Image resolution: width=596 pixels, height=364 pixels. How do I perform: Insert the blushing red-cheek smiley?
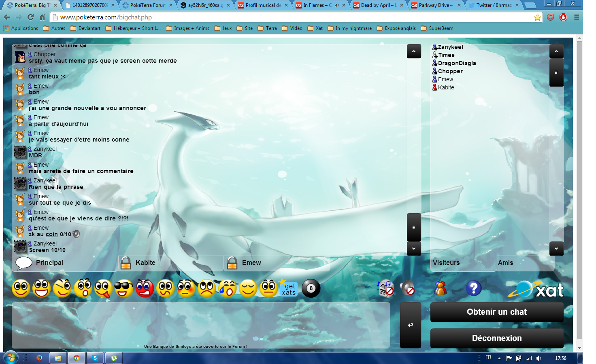pyautogui.click(x=186, y=288)
